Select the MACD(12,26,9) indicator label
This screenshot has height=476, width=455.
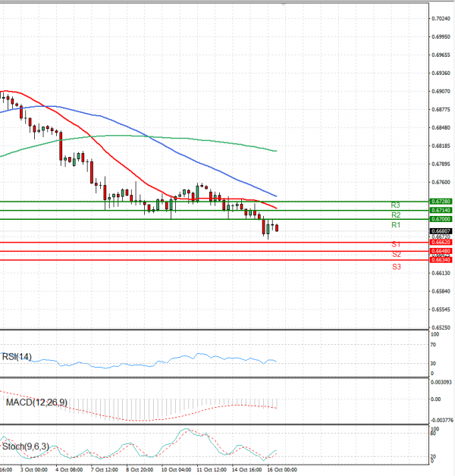(36, 402)
